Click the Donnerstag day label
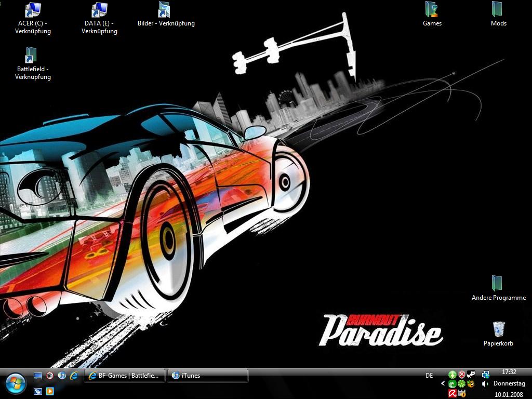532x399 pixels. (509, 383)
